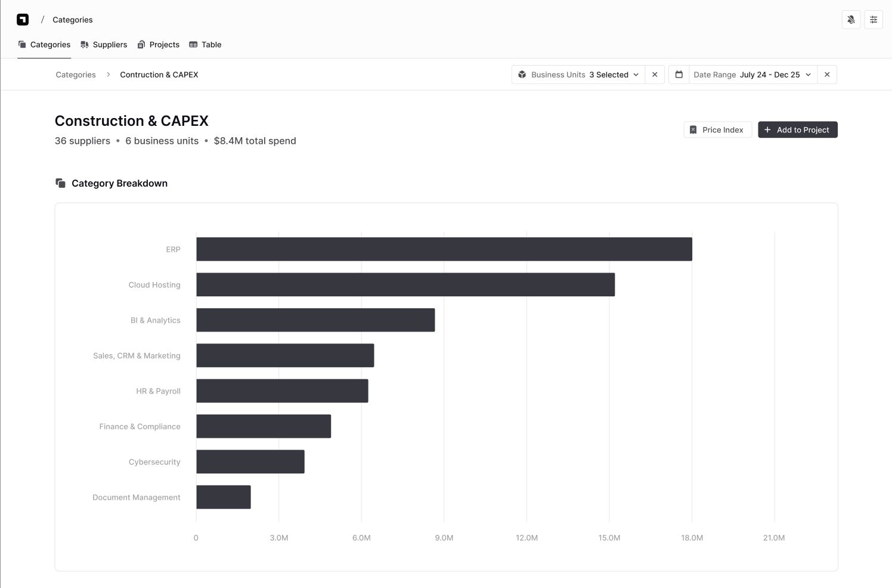Click the muted notifications bell icon
The height and width of the screenshot is (588, 892).
point(851,20)
